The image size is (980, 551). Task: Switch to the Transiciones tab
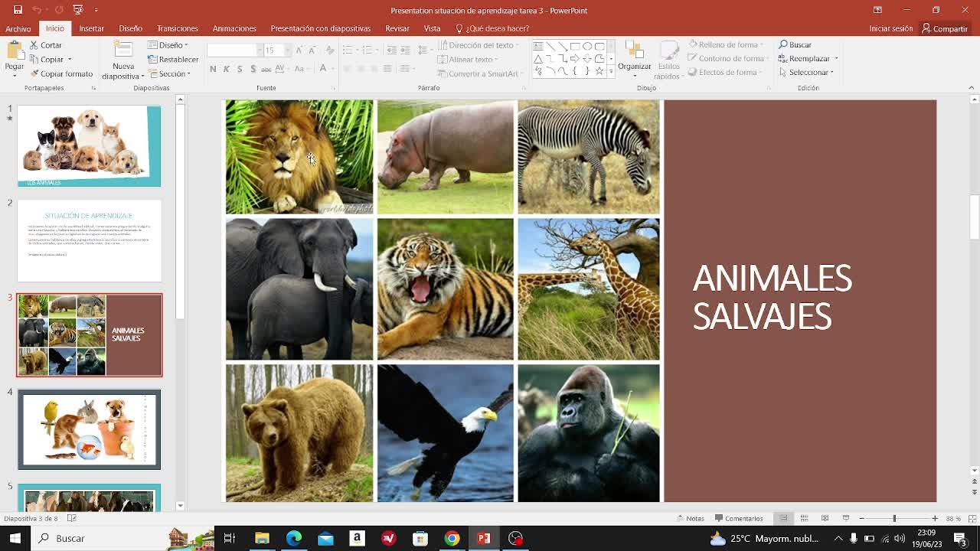(177, 28)
